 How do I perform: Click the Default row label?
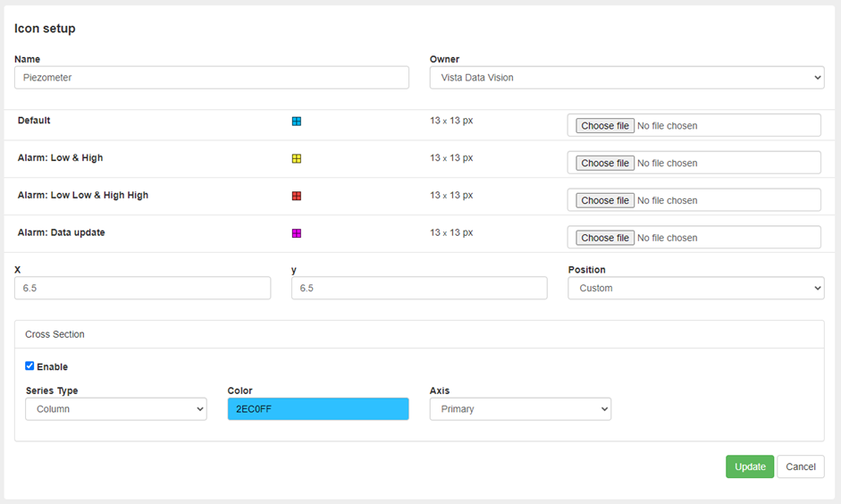point(34,120)
